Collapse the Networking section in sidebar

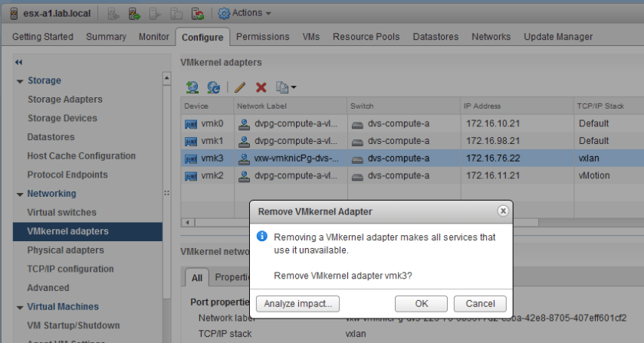20,194
